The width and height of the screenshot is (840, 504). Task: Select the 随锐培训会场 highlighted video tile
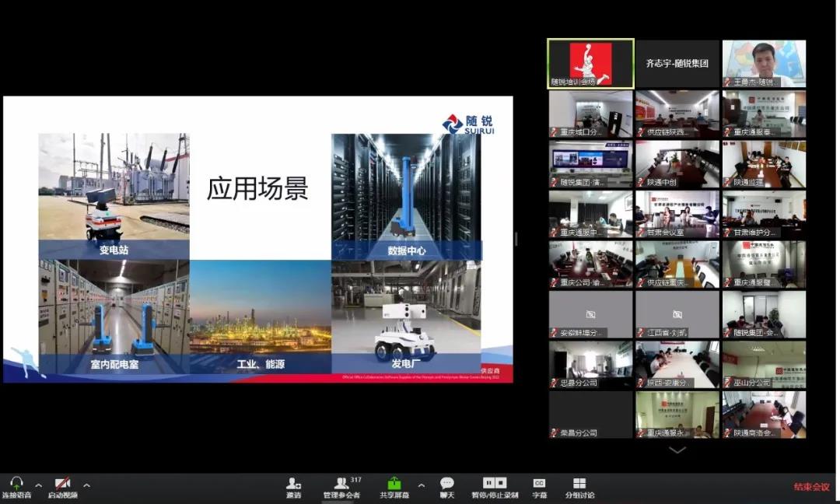(x=590, y=63)
